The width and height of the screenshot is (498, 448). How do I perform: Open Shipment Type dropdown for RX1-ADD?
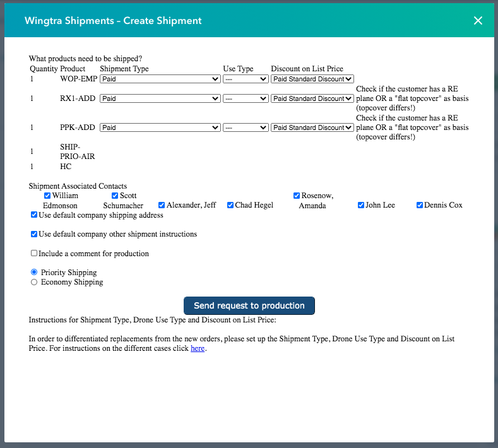160,99
